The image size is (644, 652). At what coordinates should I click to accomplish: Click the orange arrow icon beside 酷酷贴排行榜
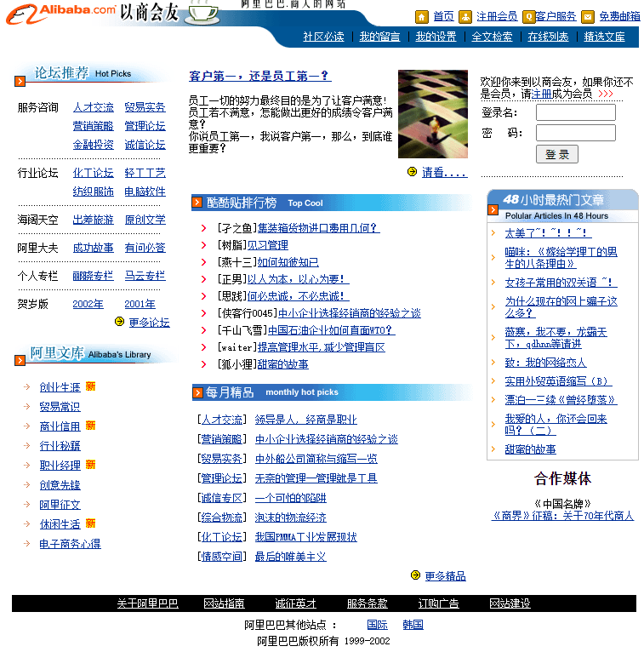point(197,203)
